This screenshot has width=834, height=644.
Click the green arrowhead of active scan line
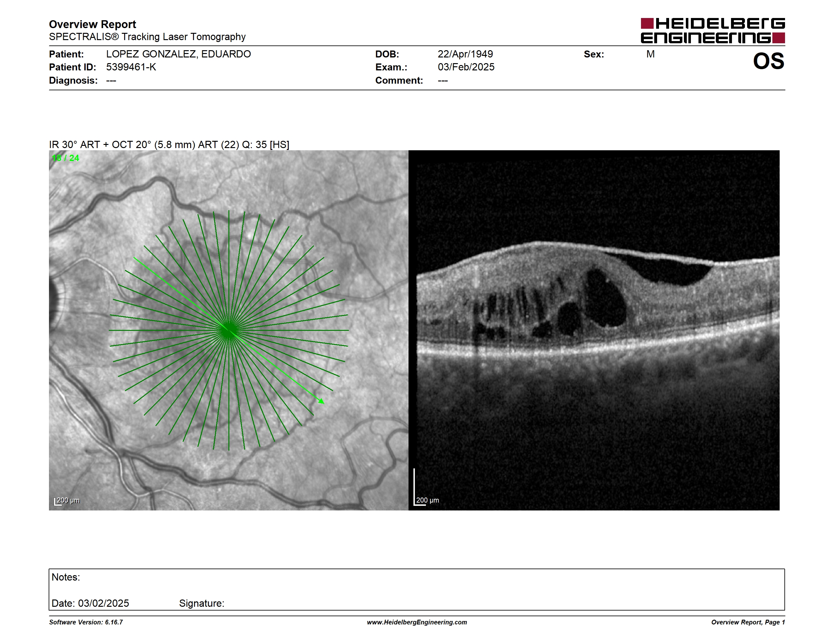[321, 401]
